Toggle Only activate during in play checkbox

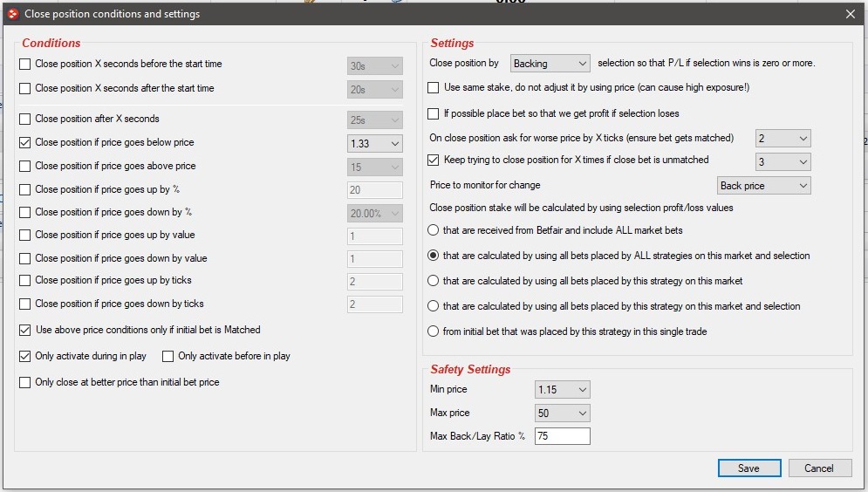[25, 357]
